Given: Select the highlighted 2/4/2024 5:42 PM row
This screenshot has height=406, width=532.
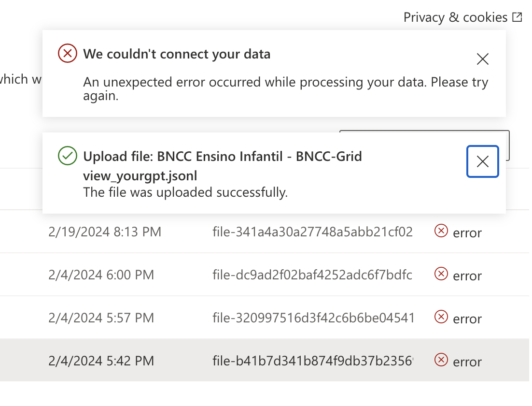Looking at the screenshot, I should point(101,361).
